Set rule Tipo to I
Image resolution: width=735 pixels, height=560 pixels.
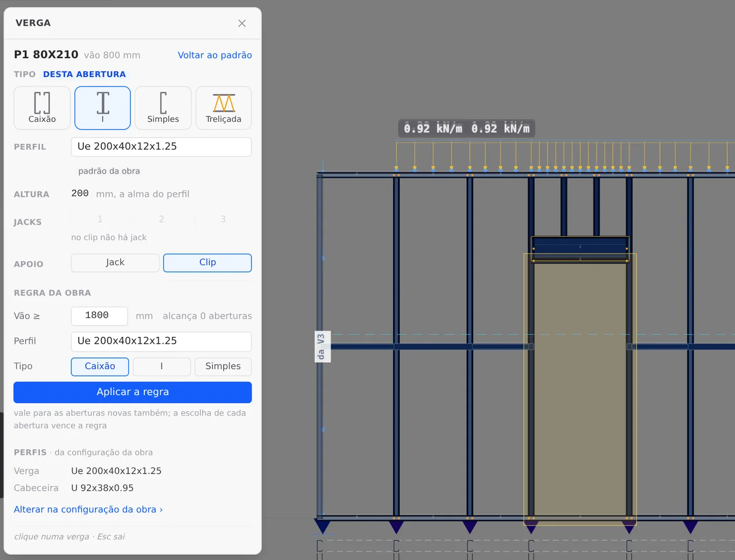(162, 366)
